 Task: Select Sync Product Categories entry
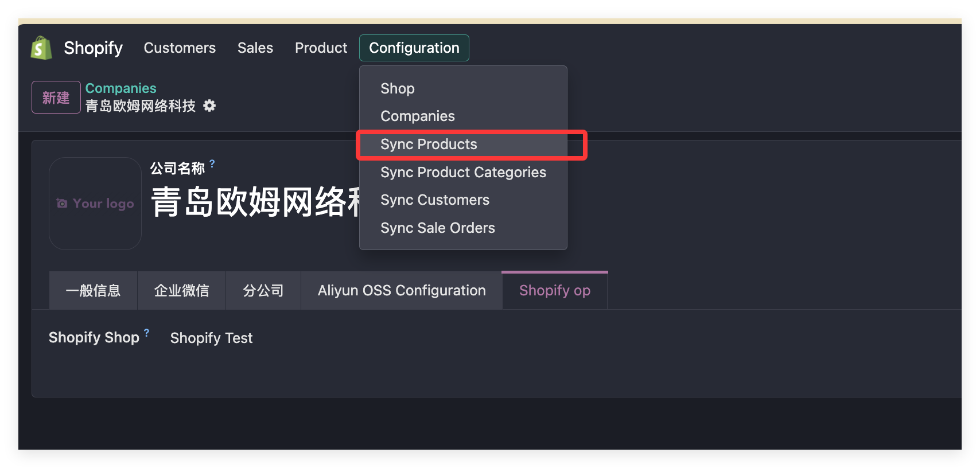(463, 172)
